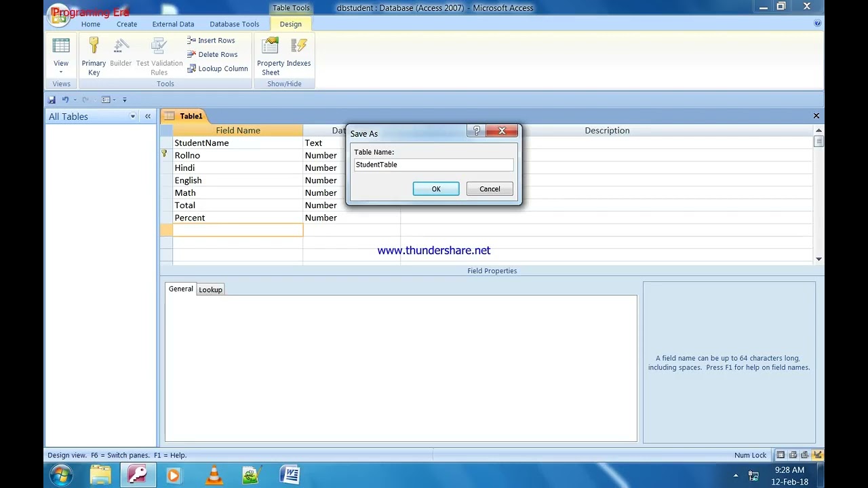Click the Description column header
868x488 pixels.
click(607, 130)
